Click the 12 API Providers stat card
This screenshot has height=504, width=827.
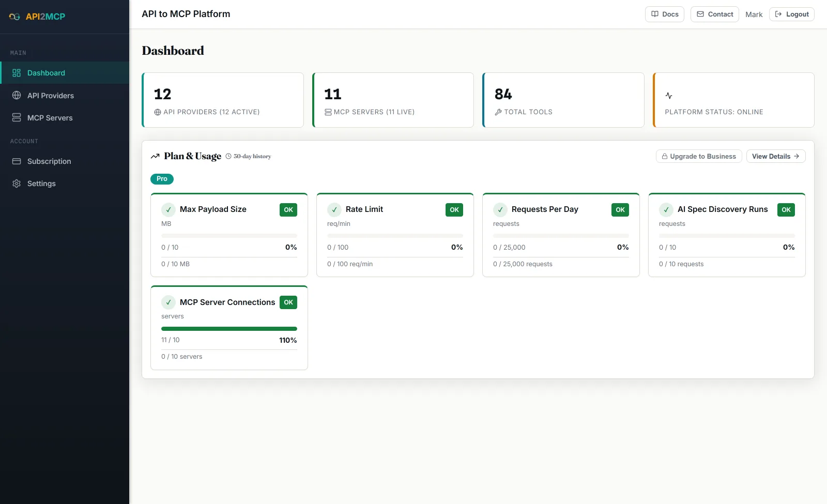[223, 100]
